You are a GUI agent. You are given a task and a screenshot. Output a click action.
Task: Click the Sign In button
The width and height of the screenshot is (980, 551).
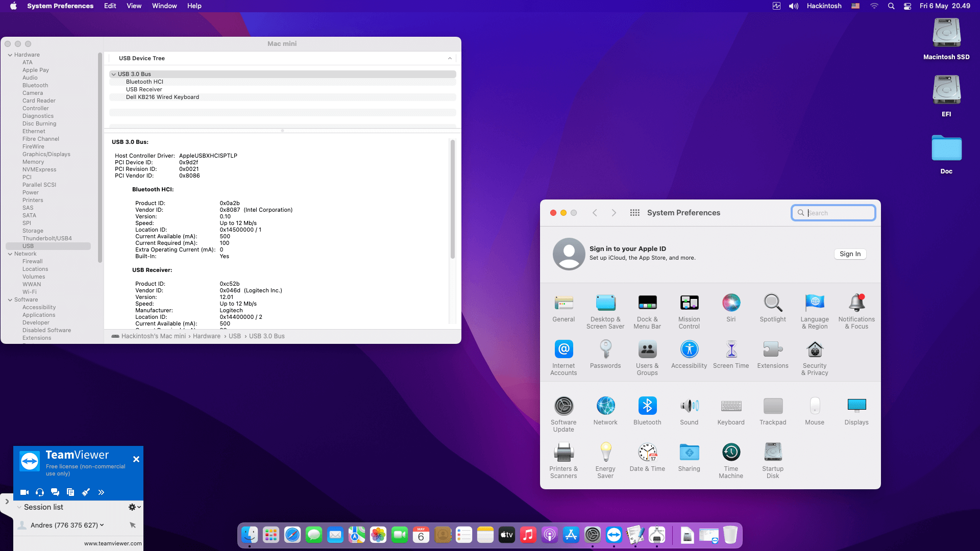pyautogui.click(x=850, y=254)
